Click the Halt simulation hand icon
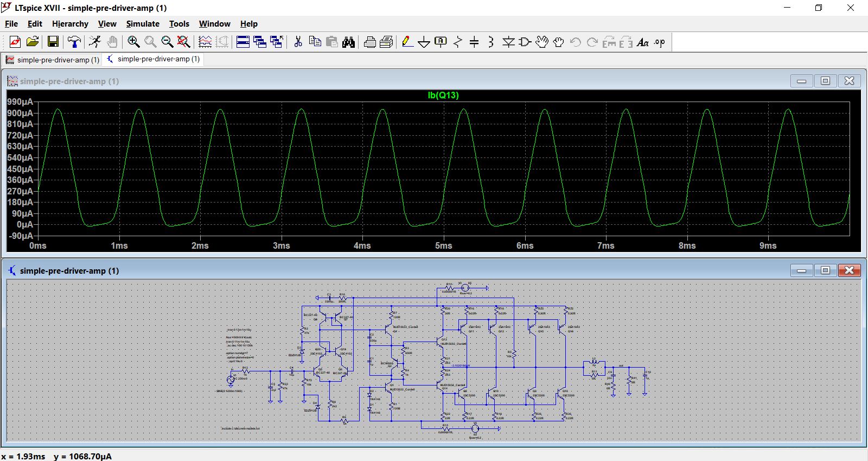This screenshot has width=868, height=461. [112, 42]
